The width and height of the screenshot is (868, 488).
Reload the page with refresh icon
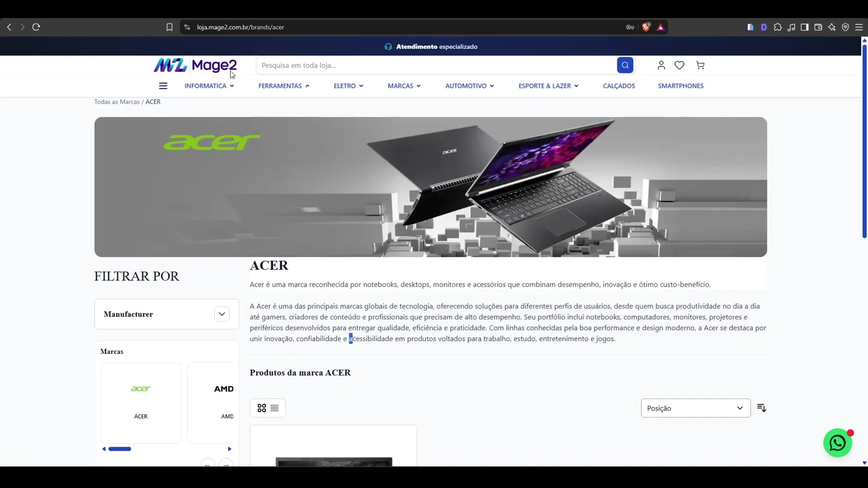point(36,27)
